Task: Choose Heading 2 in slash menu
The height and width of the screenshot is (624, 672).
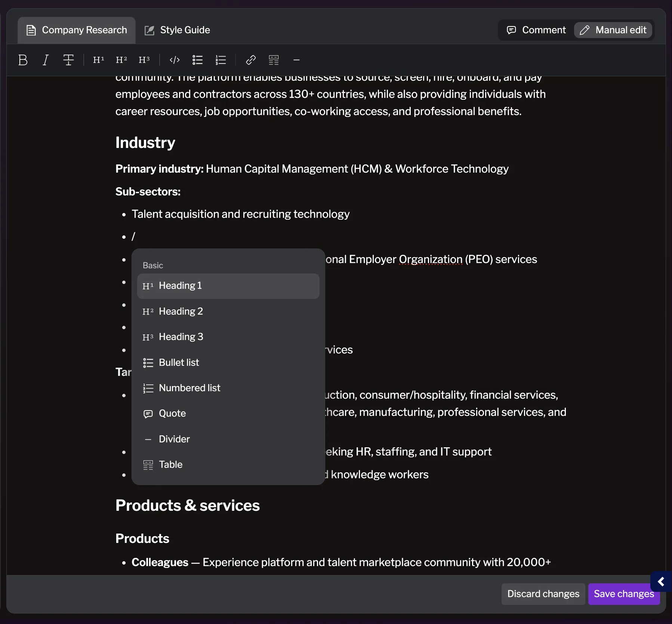Action: pos(228,311)
